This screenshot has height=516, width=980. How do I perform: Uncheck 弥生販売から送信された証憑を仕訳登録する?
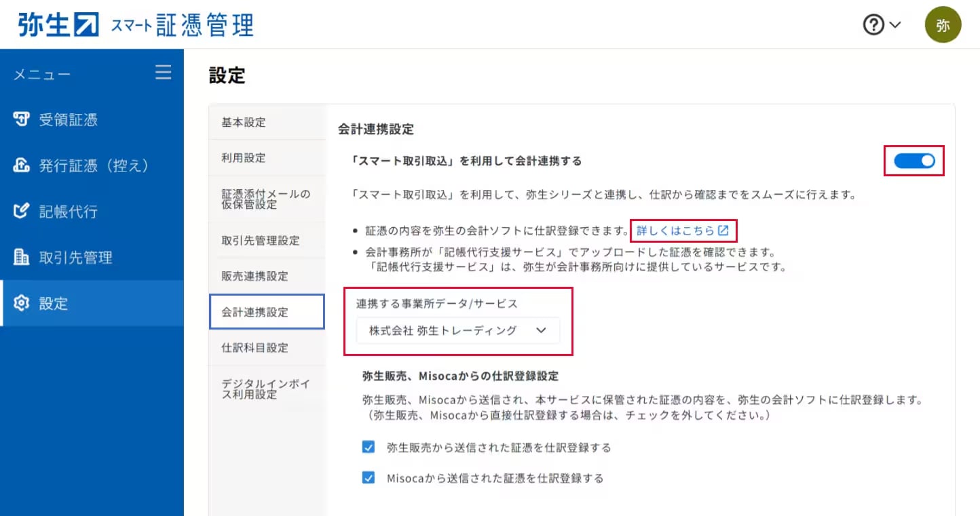click(x=369, y=448)
